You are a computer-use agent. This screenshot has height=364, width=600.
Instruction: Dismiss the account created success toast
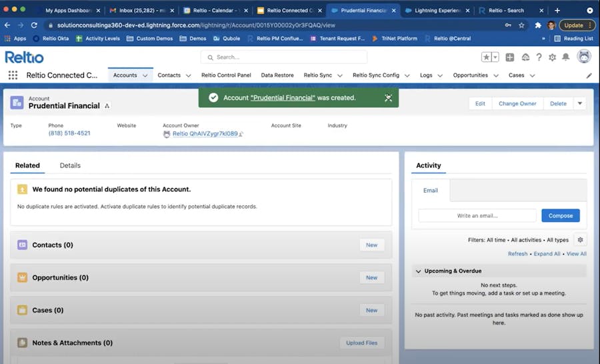pos(388,98)
